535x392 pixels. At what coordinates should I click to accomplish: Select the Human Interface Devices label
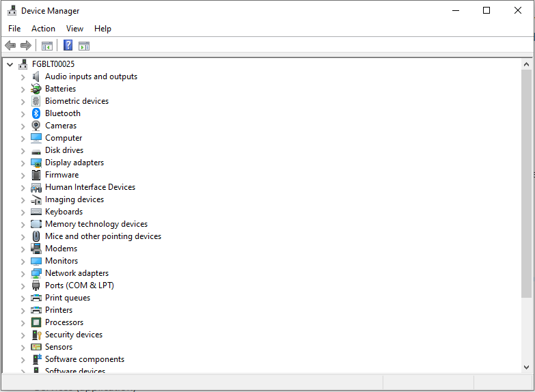[90, 187]
